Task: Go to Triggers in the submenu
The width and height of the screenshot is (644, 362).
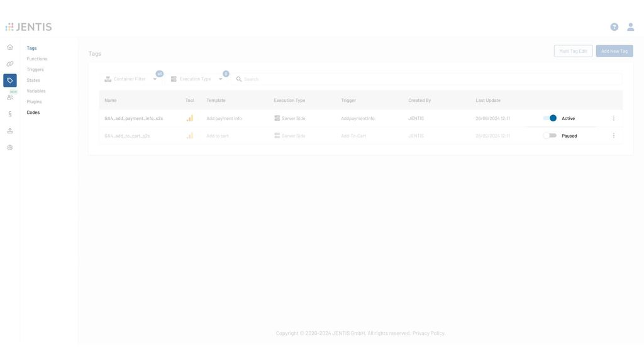Action: [35, 70]
